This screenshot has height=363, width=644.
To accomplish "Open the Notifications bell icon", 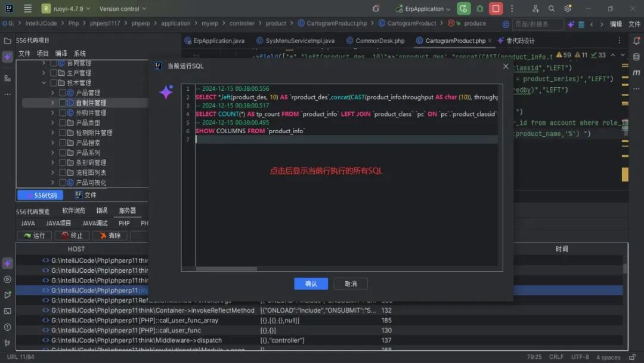I will pyautogui.click(x=636, y=41).
